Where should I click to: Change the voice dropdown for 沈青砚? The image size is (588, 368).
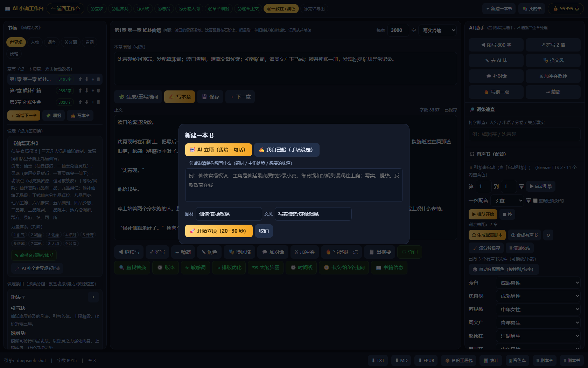click(x=539, y=296)
